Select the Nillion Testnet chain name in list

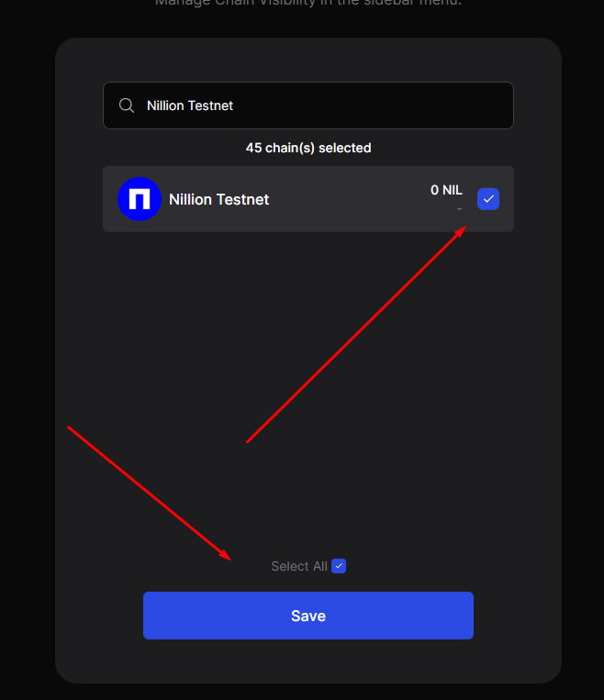tap(218, 200)
